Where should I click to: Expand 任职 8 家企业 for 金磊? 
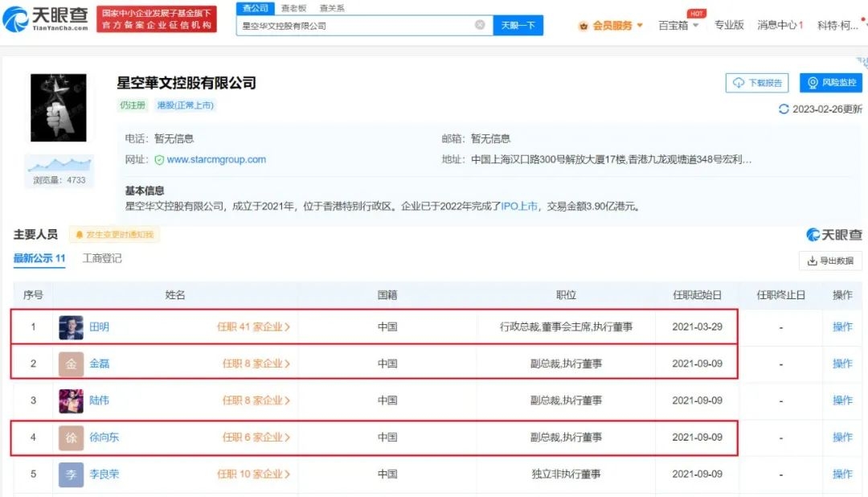tap(256, 364)
